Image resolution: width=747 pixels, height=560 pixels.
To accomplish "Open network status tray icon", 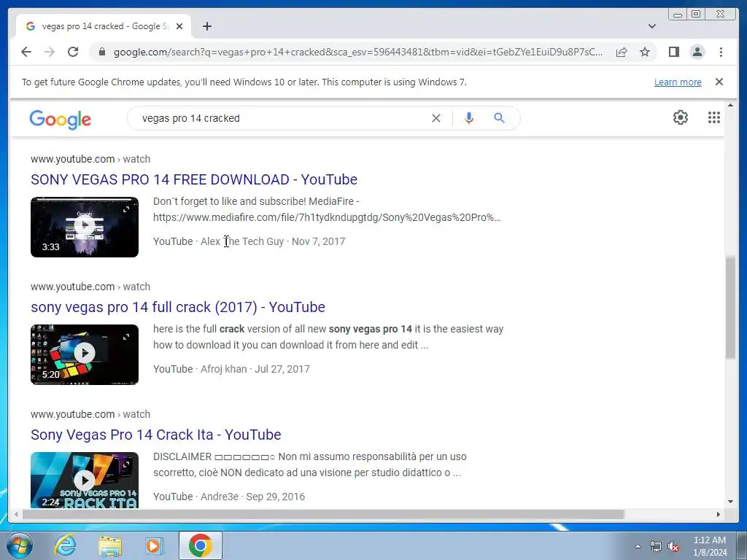I will [656, 546].
